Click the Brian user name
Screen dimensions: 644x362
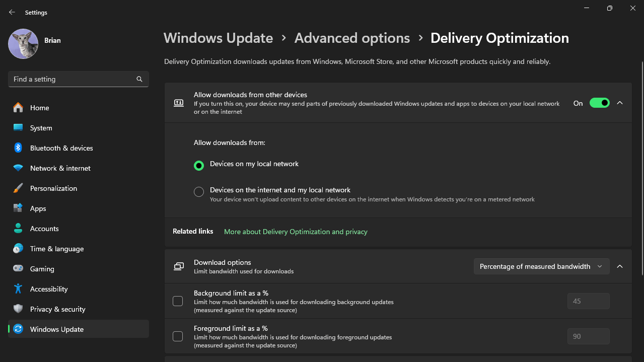click(x=52, y=40)
